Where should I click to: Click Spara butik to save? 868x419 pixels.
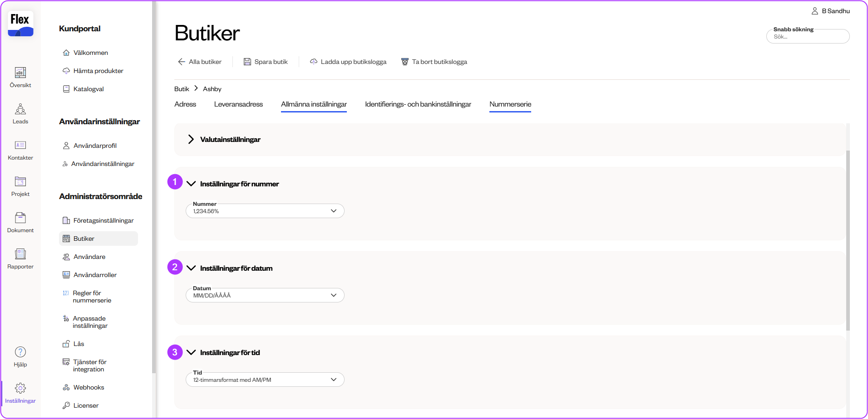pos(266,62)
